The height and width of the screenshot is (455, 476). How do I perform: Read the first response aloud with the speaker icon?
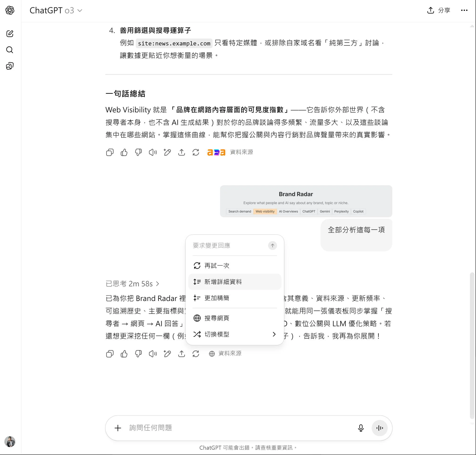[153, 152]
